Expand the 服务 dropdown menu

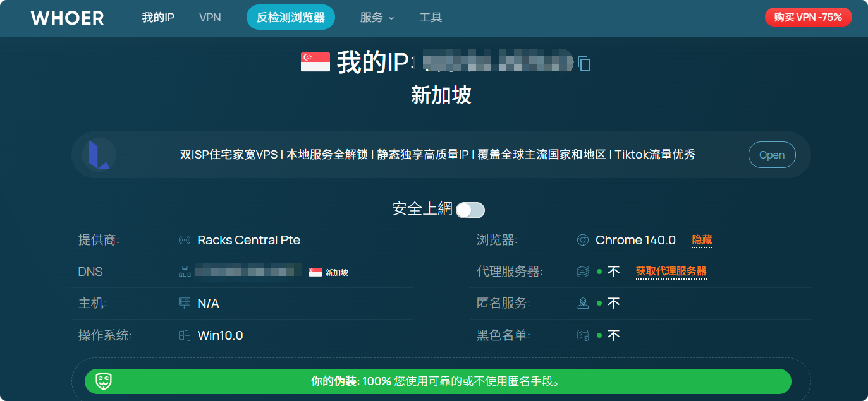point(377,18)
